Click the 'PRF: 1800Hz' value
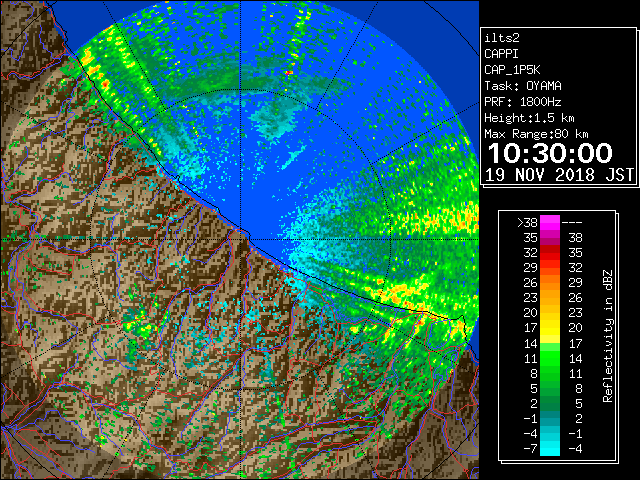 point(523,102)
